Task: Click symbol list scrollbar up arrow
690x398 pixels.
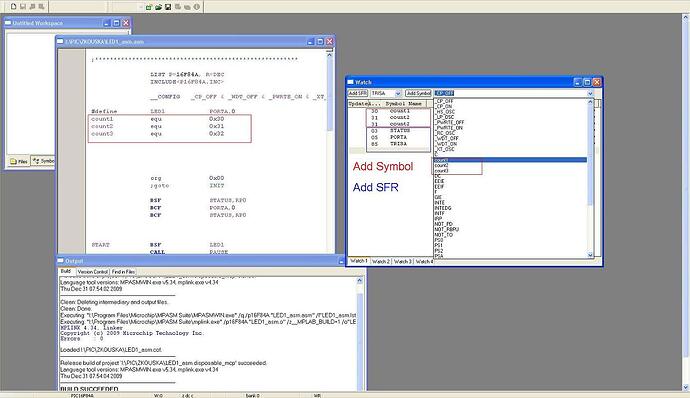Action: [591, 102]
